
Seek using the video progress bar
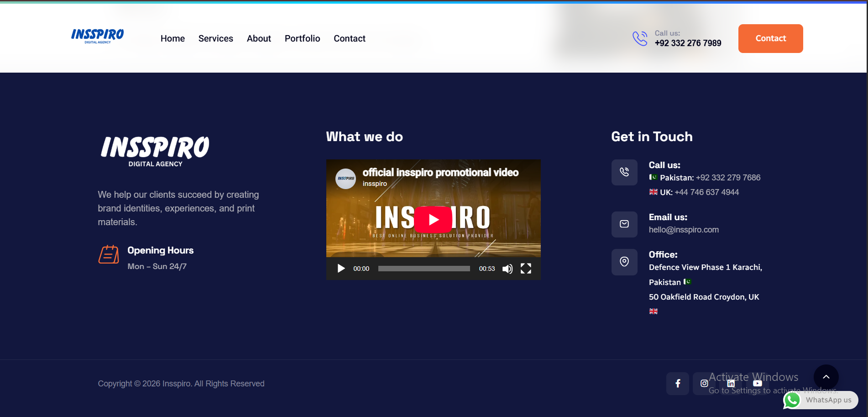point(424,269)
